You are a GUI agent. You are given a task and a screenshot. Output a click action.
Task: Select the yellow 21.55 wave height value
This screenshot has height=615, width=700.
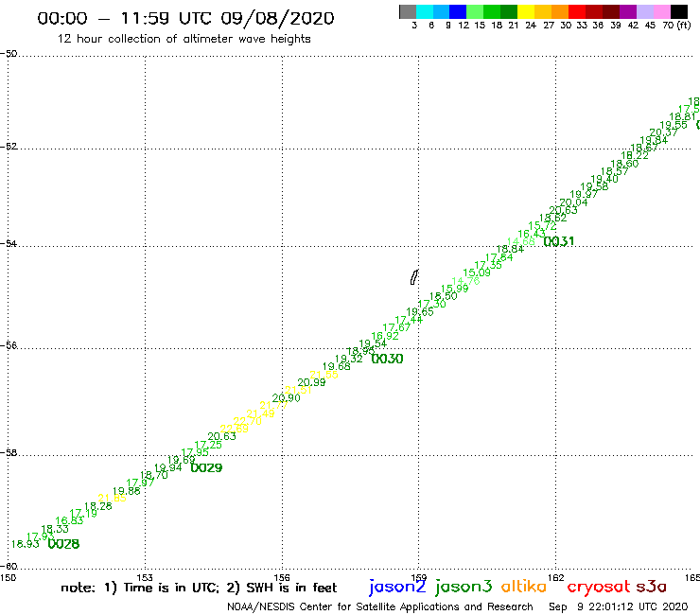click(x=324, y=375)
